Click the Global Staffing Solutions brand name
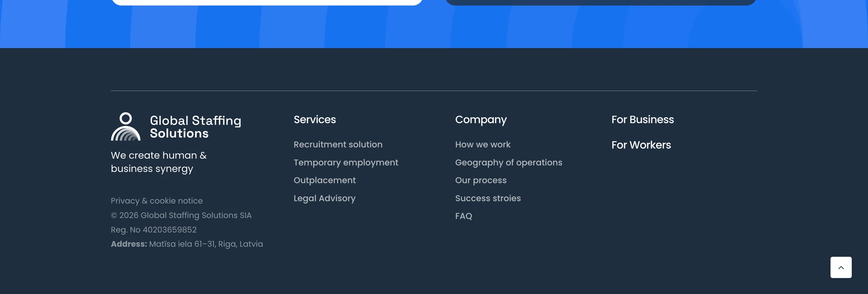Viewport: 868px width, 294px height. point(195,127)
